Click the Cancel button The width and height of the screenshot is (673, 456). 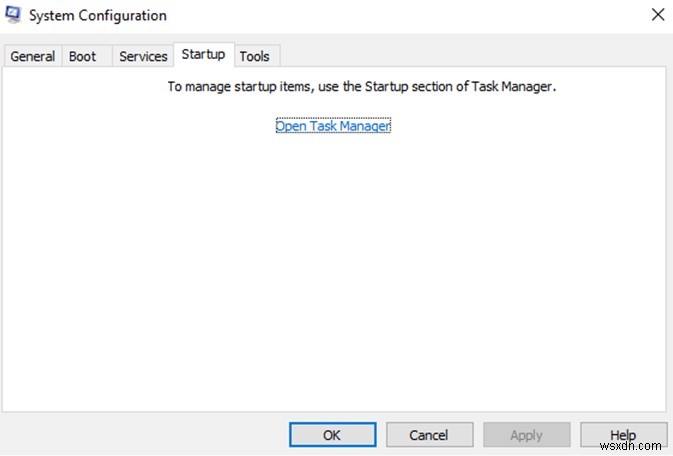click(429, 435)
